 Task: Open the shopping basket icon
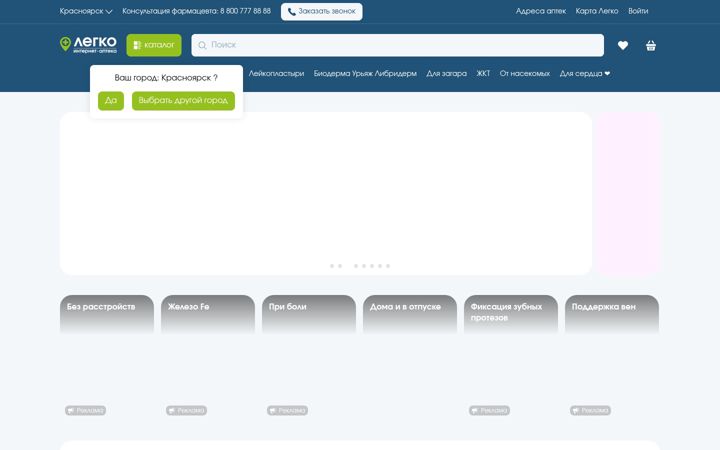point(651,45)
